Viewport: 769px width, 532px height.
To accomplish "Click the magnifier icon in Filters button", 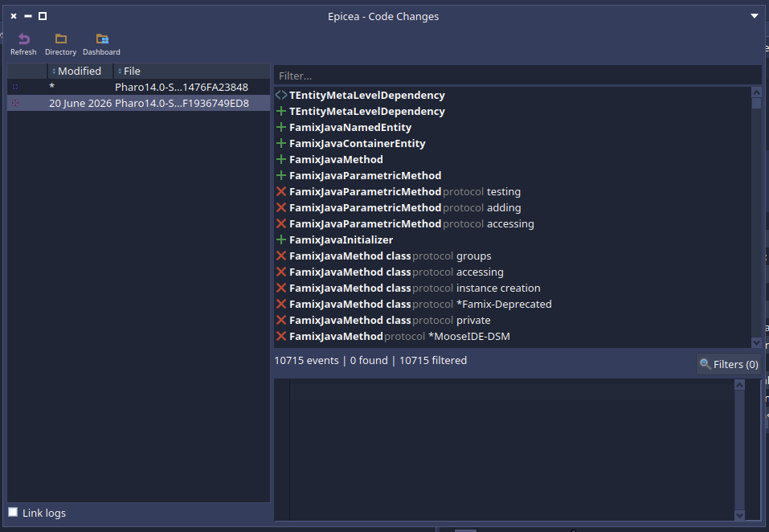I will pos(705,364).
